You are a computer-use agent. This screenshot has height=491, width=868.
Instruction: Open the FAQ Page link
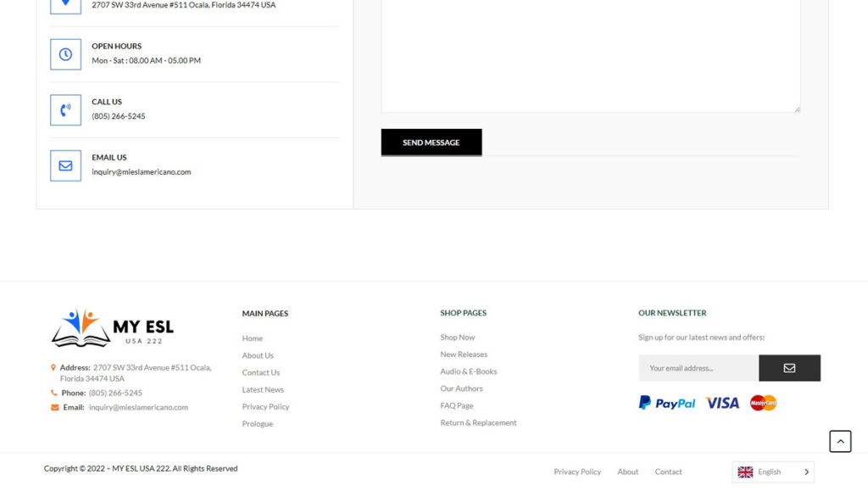point(456,405)
